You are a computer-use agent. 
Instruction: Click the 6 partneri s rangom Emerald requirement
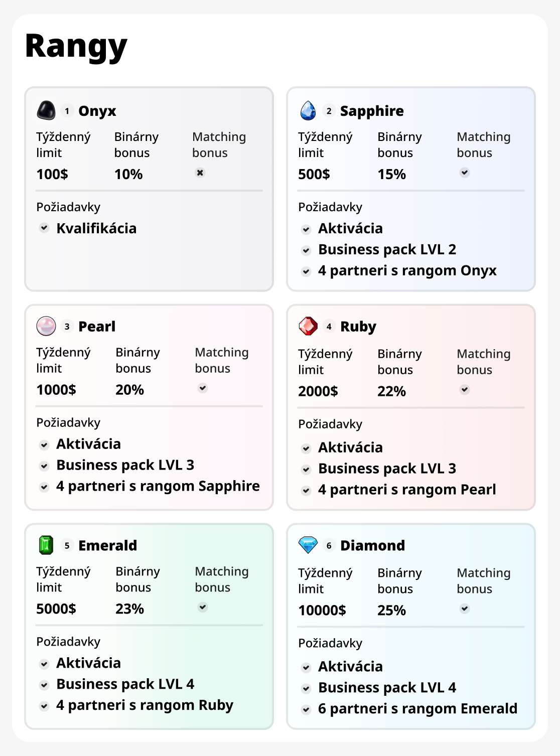coord(417,708)
